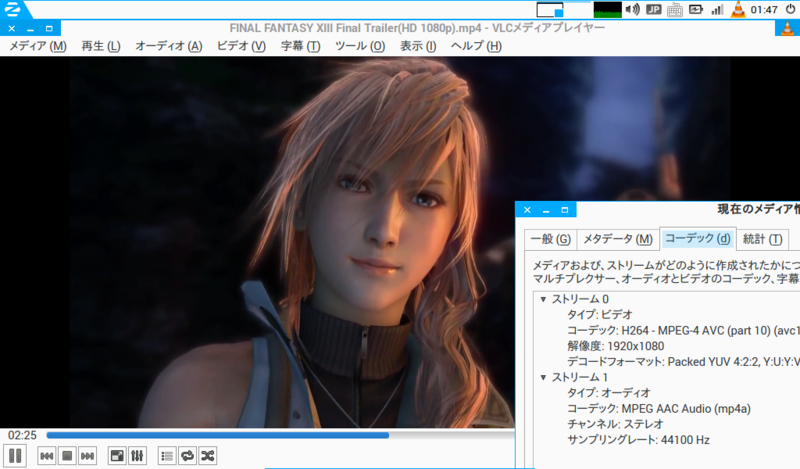Open the 字幕 (T) menu
Screen dimensions: 800x469
pos(301,46)
